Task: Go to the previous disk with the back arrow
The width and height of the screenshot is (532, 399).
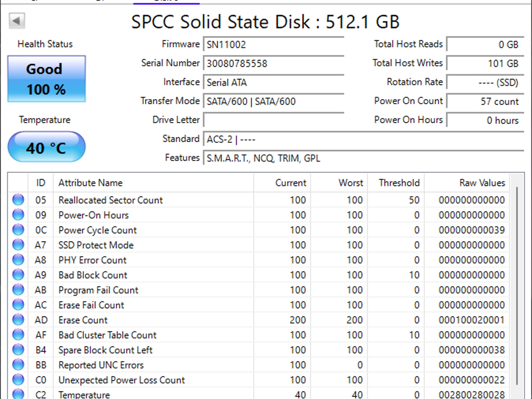Action: coord(17,21)
